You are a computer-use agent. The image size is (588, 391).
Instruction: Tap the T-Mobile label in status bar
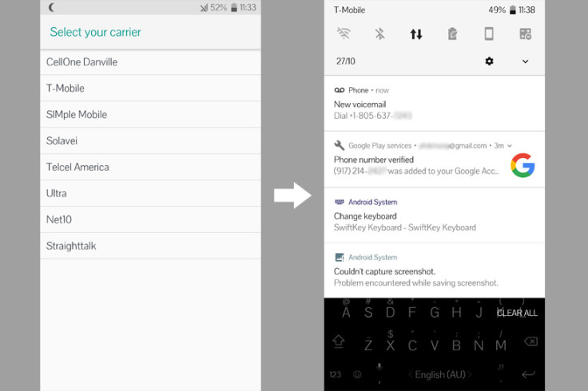tap(349, 10)
